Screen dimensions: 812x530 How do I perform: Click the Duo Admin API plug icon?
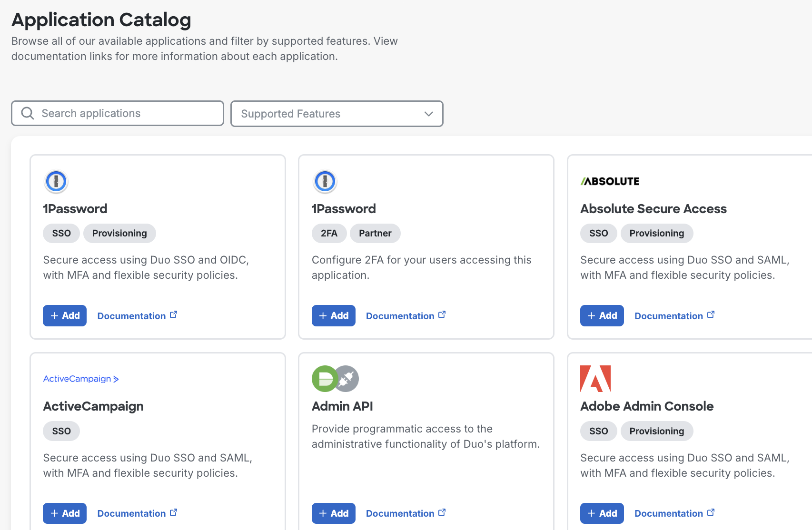[346, 379]
